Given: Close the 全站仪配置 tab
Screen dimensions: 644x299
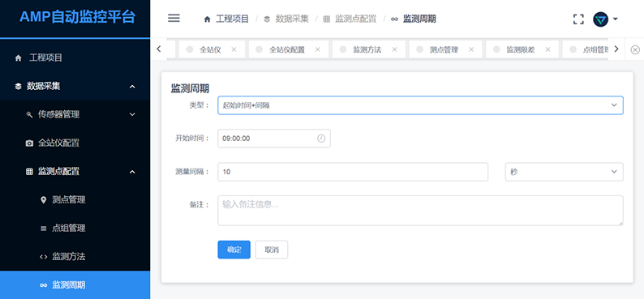Looking at the screenshot, I should (317, 49).
